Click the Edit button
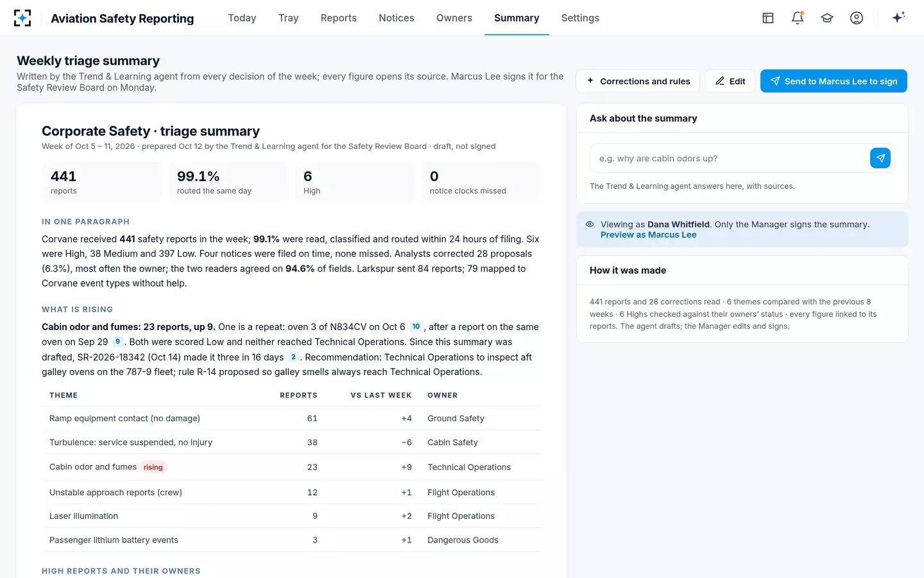Screen dimensions: 924x578 point(730,81)
